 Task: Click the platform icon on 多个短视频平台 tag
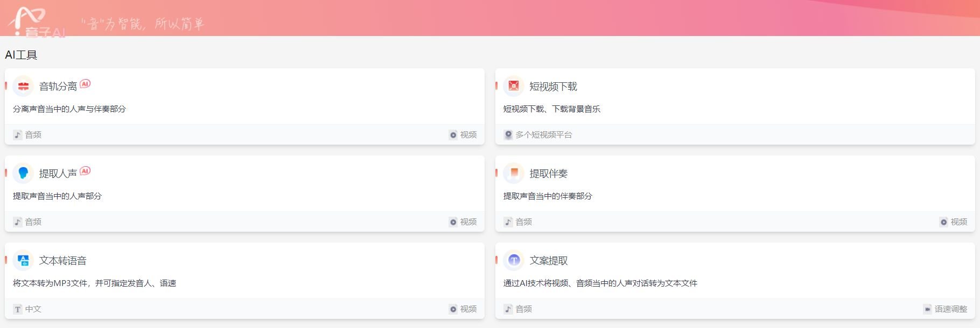508,134
